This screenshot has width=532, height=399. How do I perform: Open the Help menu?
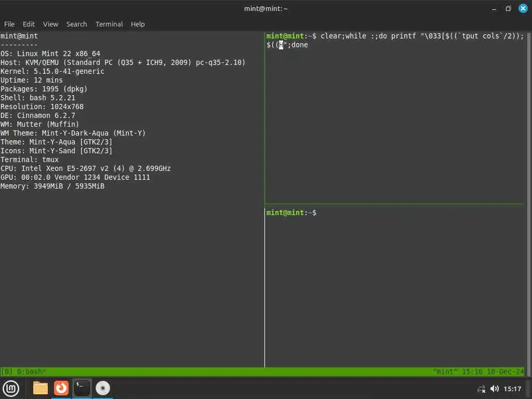click(x=138, y=24)
